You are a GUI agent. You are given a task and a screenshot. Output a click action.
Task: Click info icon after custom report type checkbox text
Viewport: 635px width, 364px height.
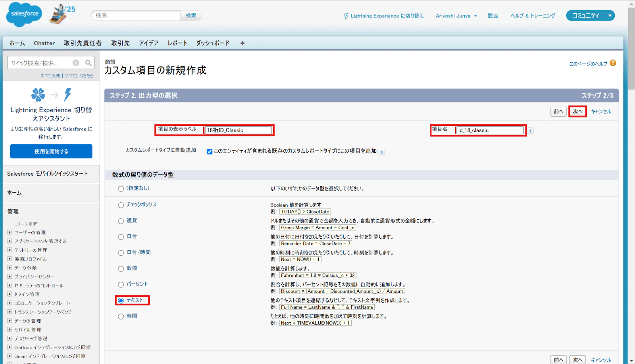pyautogui.click(x=381, y=151)
